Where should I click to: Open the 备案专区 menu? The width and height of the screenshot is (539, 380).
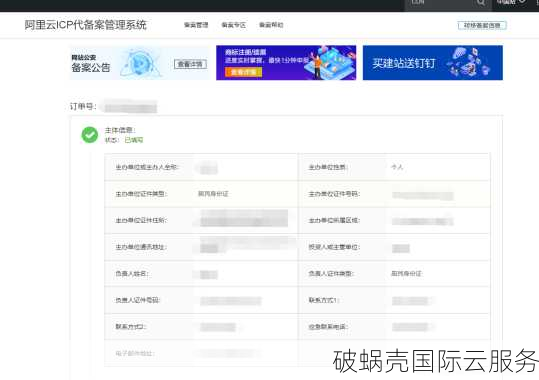pos(233,25)
